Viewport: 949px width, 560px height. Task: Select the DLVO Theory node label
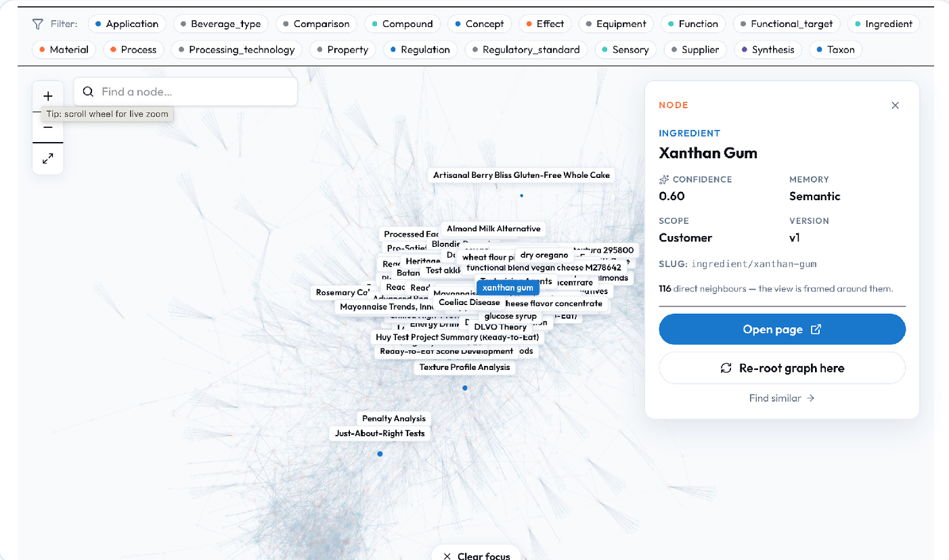point(500,327)
